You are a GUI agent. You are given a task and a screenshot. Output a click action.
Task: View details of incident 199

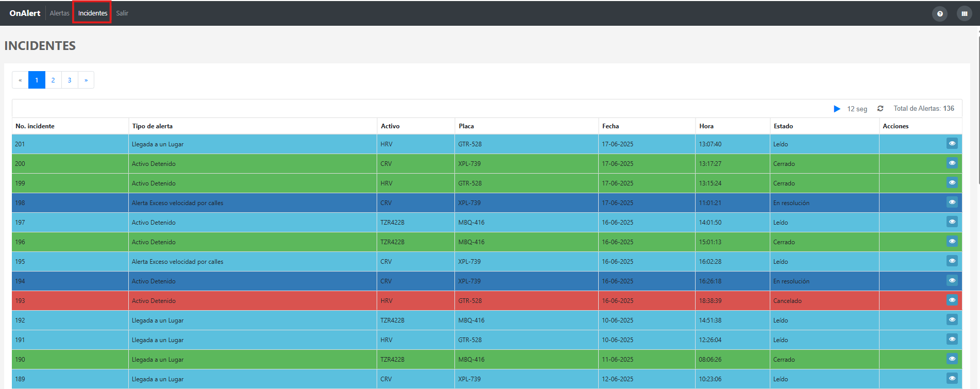[952, 182]
